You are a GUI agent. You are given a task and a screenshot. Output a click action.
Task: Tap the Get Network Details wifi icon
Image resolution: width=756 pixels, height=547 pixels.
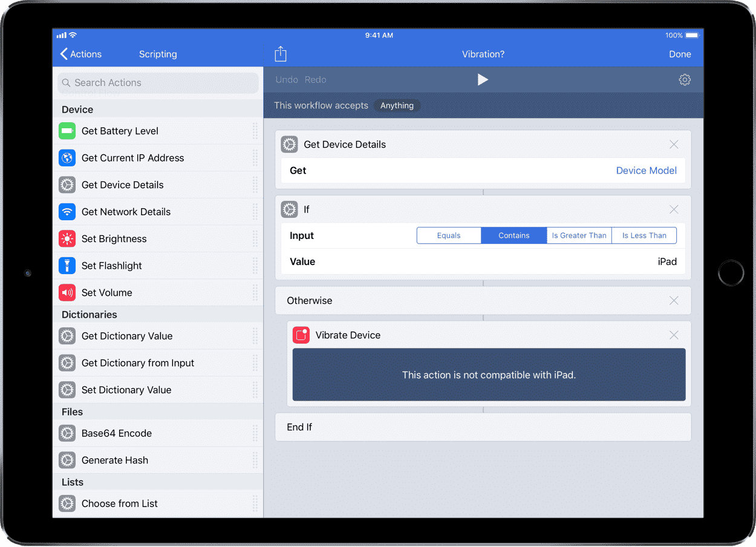tap(67, 212)
